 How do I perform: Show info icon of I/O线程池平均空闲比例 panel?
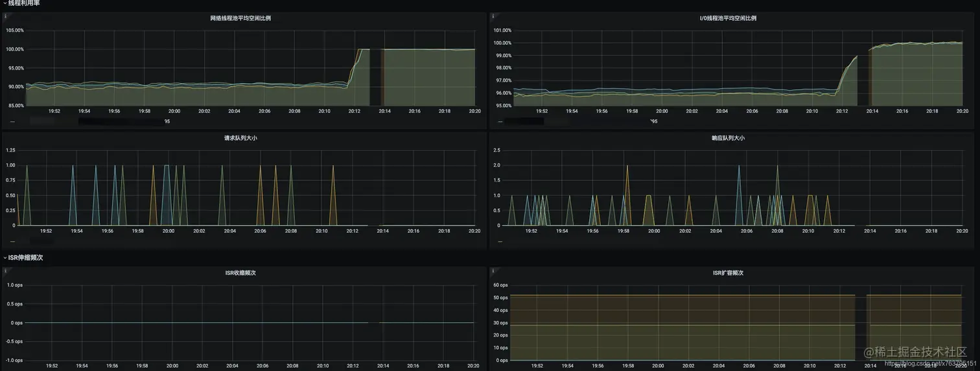pos(493,16)
